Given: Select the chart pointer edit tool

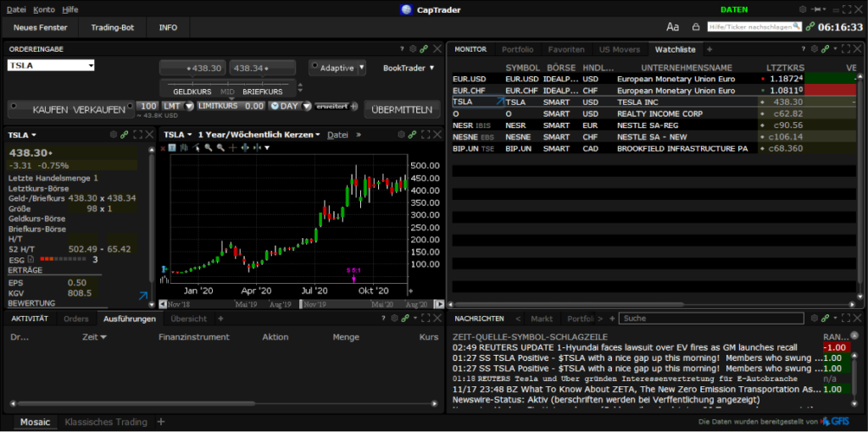Looking at the screenshot, I should pos(196,147).
